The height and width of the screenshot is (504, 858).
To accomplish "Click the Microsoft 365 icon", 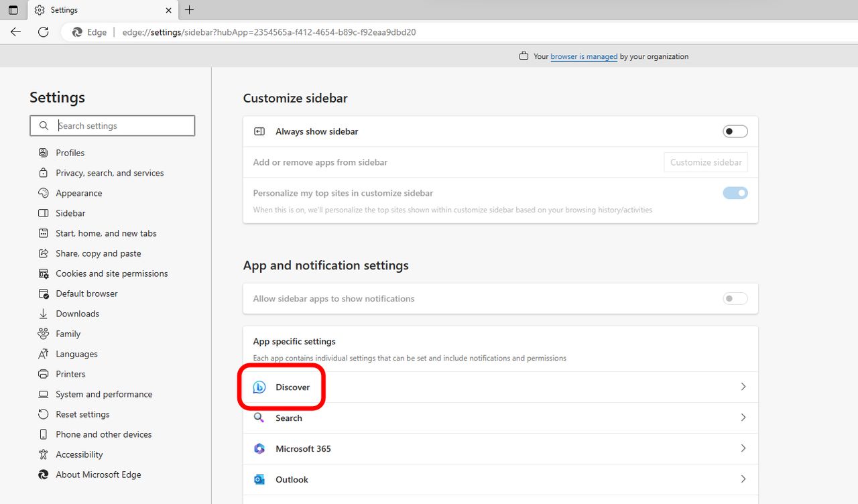I will [x=259, y=448].
